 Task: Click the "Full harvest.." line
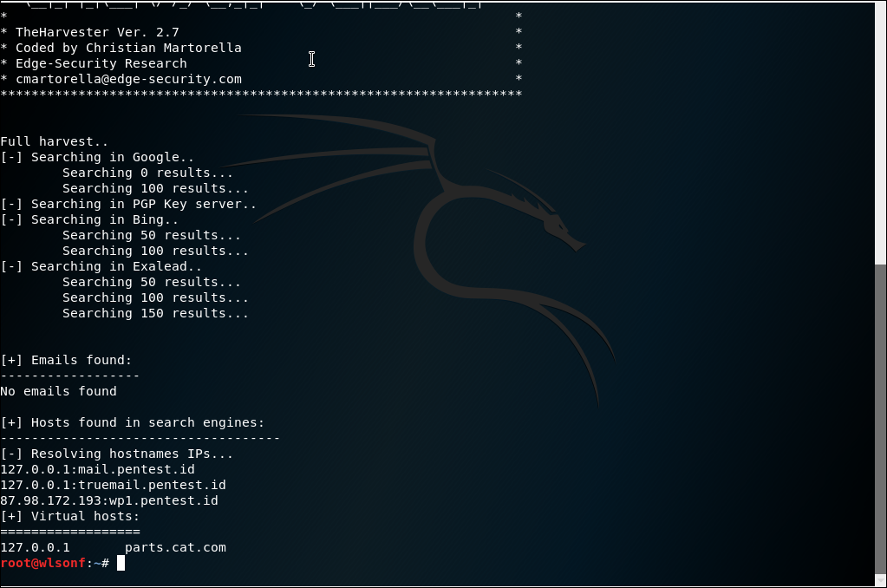[x=55, y=141]
